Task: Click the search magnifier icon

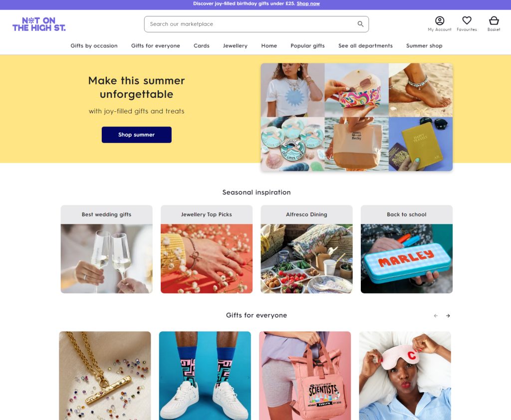Action: pos(360,24)
